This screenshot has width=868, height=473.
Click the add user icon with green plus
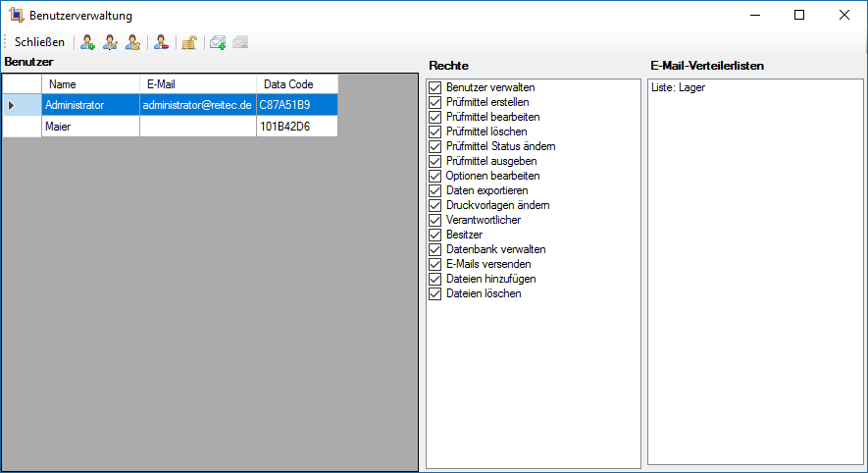(88, 42)
